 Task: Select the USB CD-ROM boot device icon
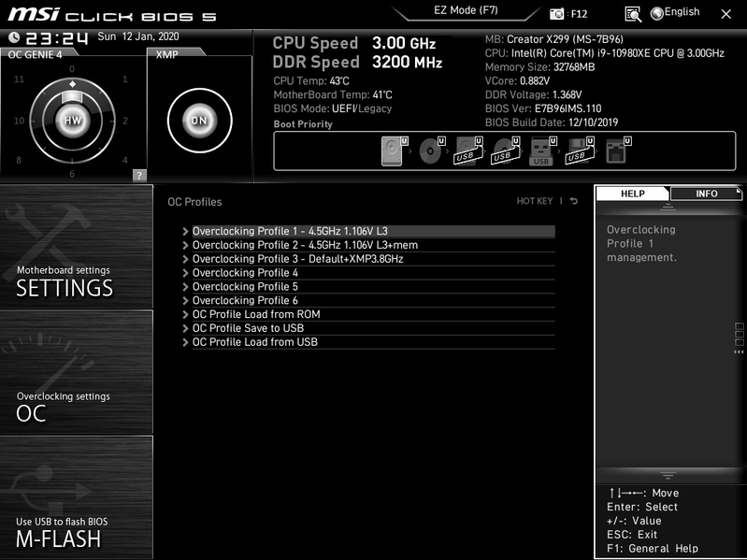506,151
